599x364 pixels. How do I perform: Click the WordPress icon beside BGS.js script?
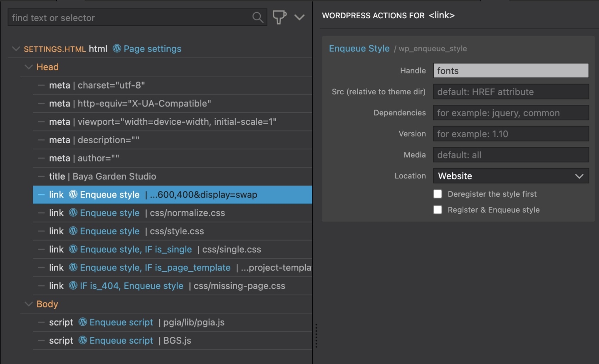(x=82, y=340)
